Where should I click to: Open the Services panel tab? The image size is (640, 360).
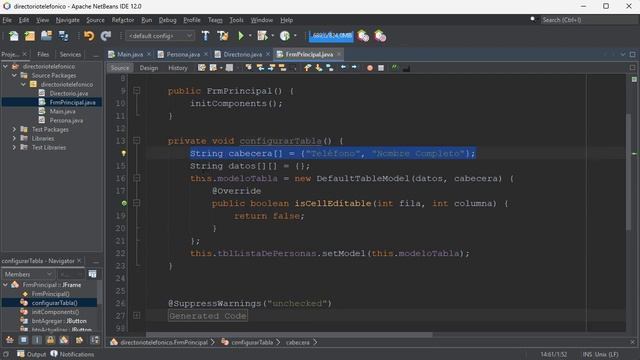pos(70,54)
